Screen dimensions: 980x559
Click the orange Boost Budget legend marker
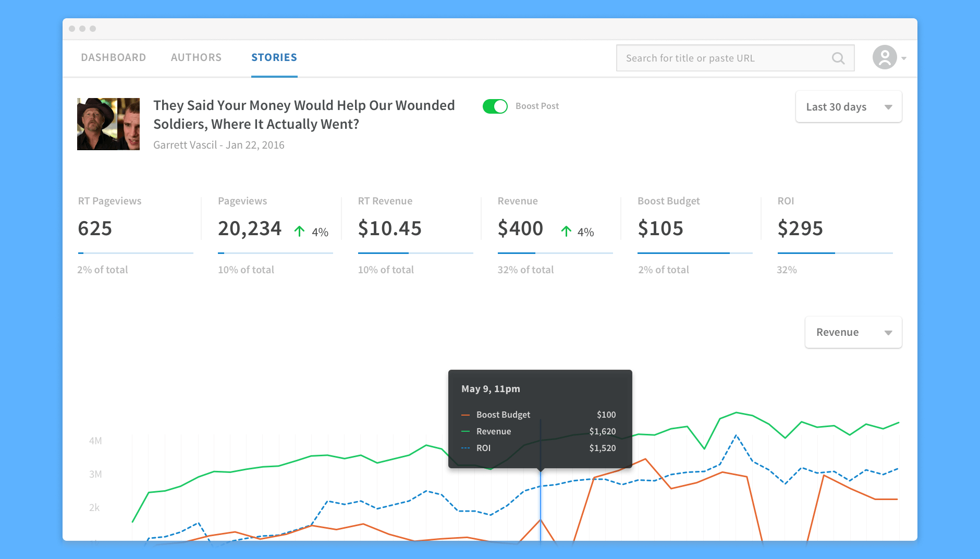coord(465,415)
